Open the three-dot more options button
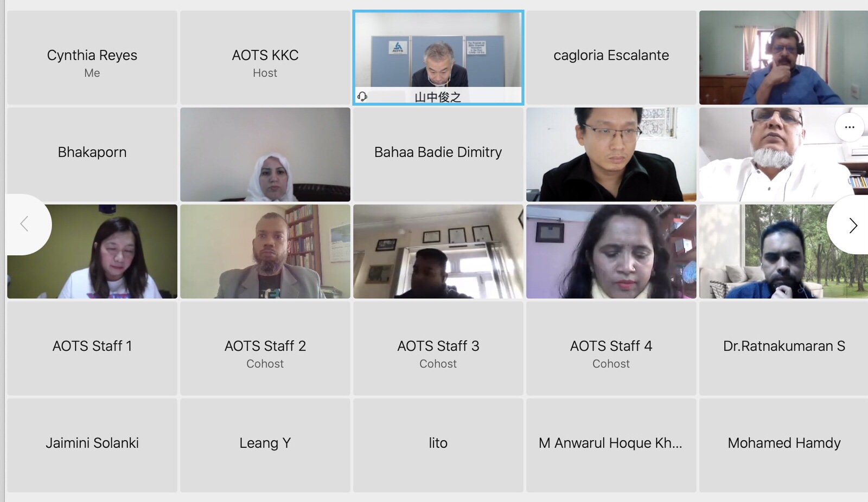Screen dimensions: 868x502 pyautogui.click(x=850, y=127)
